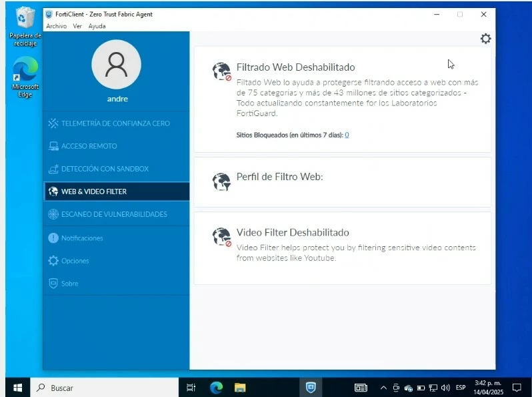This screenshot has width=532, height=397.
Task: Click the Perfil de Filtro Web heading
Action: point(279,177)
